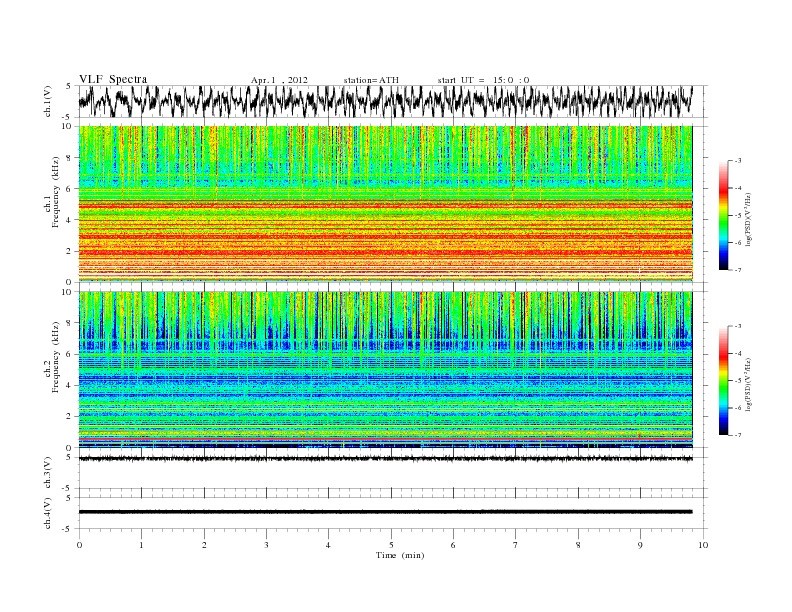
Task: Click time axis tick label "2"
Action: point(204,545)
